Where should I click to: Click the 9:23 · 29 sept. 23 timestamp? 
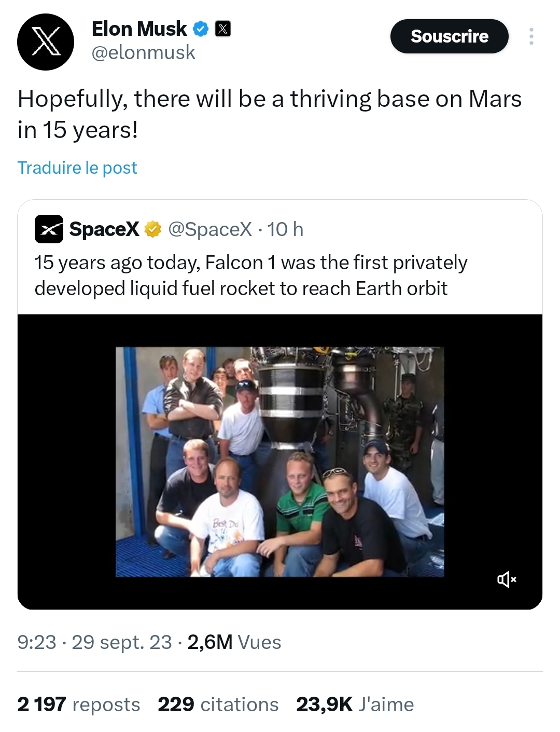[x=94, y=642]
